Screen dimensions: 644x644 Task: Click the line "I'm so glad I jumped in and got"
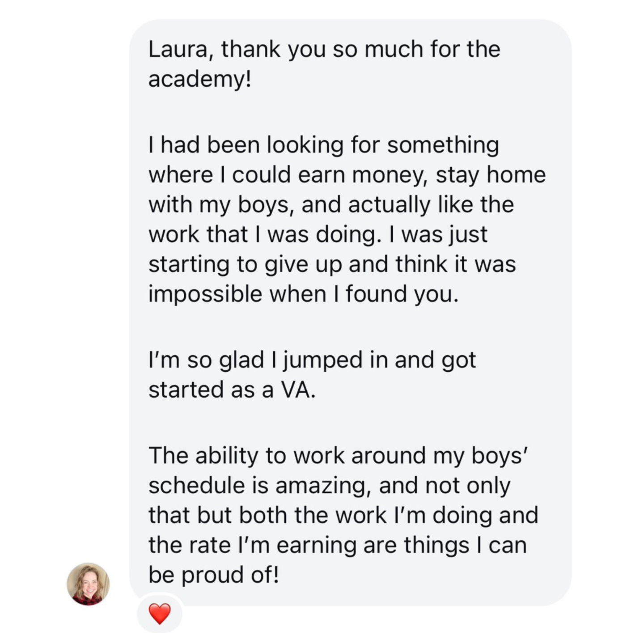coord(312,360)
